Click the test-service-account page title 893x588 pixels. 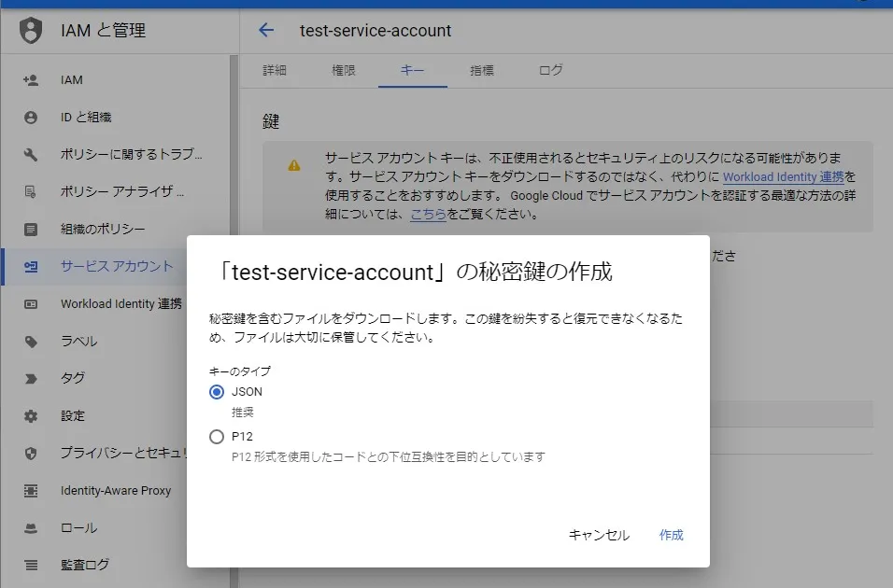click(376, 30)
